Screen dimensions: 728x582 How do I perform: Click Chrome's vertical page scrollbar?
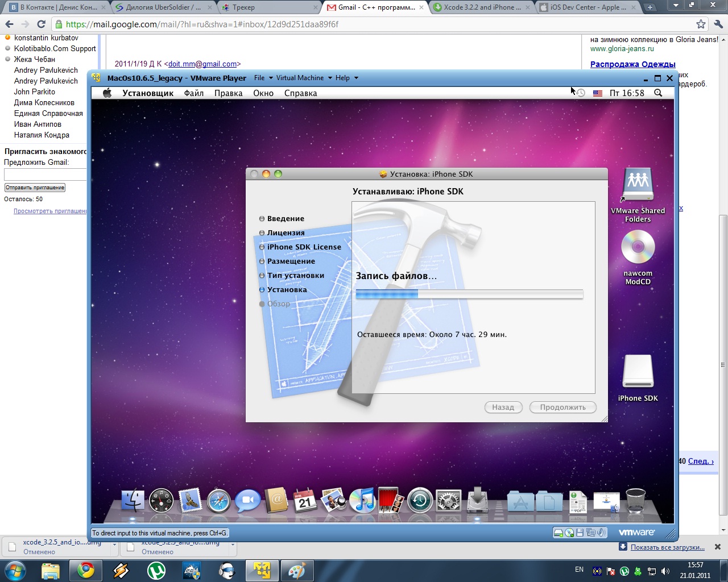tap(723, 364)
